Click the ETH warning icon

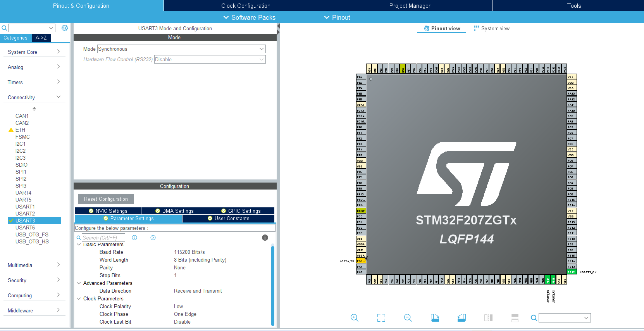coord(11,130)
